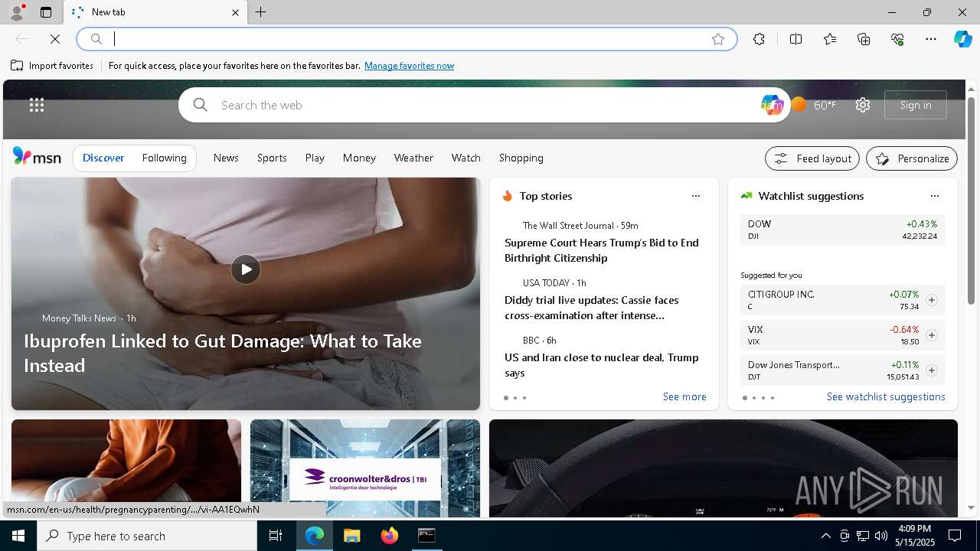This screenshot has height=551, width=980.
Task: Open the Play section
Action: (315, 158)
